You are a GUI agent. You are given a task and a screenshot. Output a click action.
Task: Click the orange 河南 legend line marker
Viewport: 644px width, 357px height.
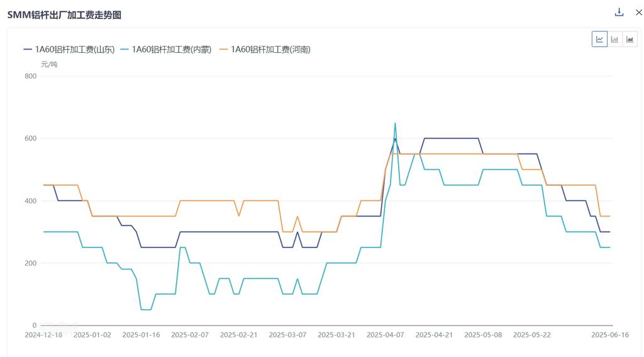coord(224,49)
